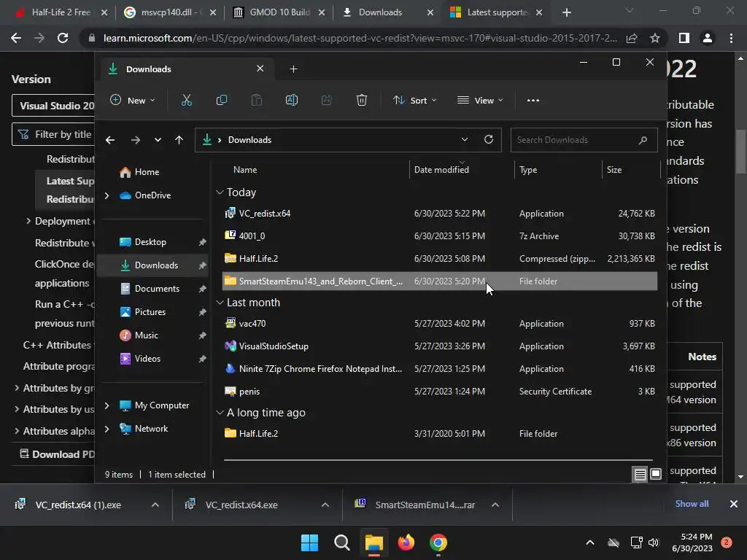Click Show all downloads link
Viewport: 747px width, 560px height.
point(692,504)
